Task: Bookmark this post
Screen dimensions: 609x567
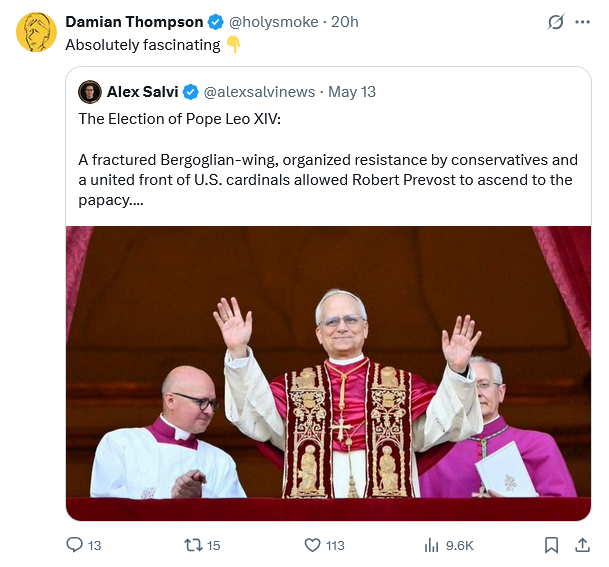Action: tap(551, 545)
